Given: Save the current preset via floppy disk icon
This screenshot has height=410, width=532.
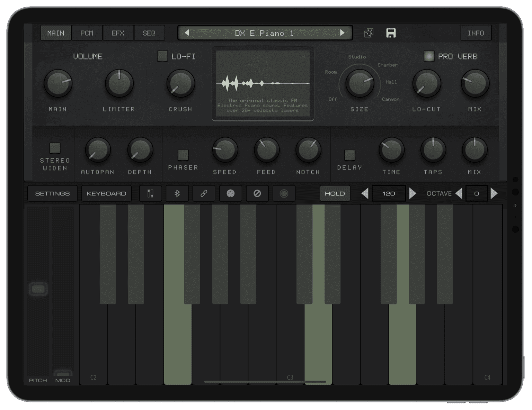Looking at the screenshot, I should coord(391,33).
